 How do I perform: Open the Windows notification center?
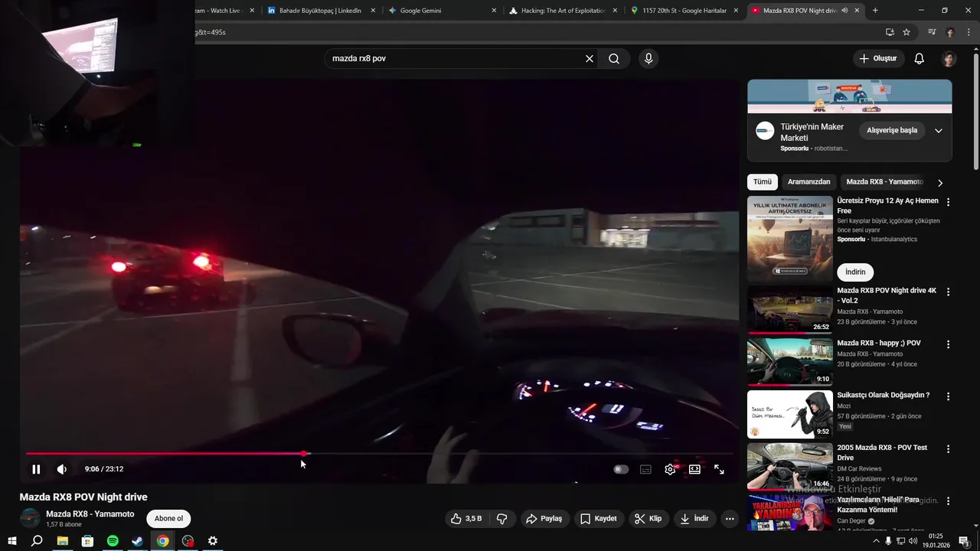[x=964, y=541]
